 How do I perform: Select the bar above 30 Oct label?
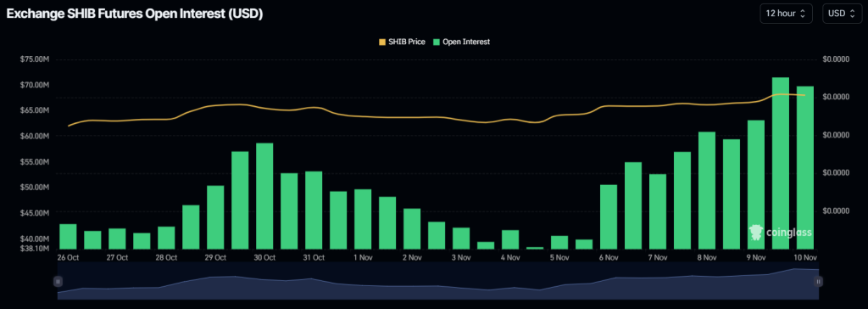pos(264,196)
